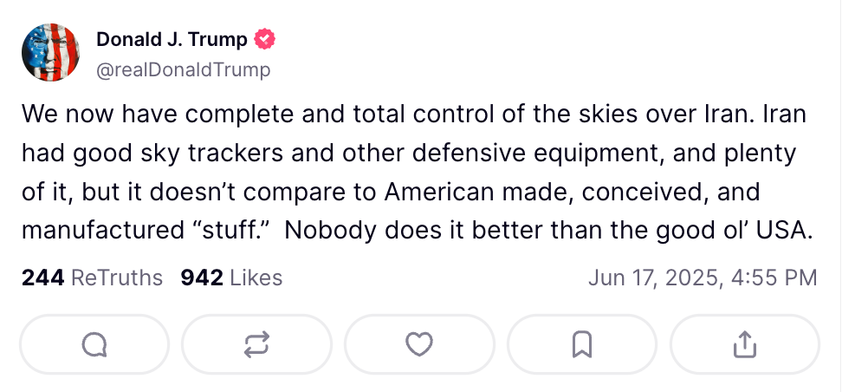Open the Jun 17, 2025 timestamp permalink

point(703,278)
